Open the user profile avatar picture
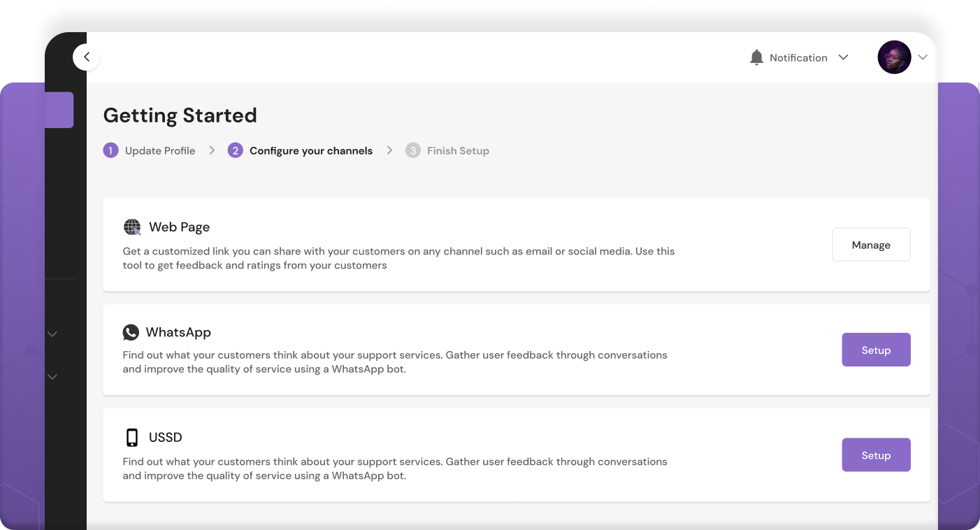This screenshot has width=980, height=530. (894, 57)
